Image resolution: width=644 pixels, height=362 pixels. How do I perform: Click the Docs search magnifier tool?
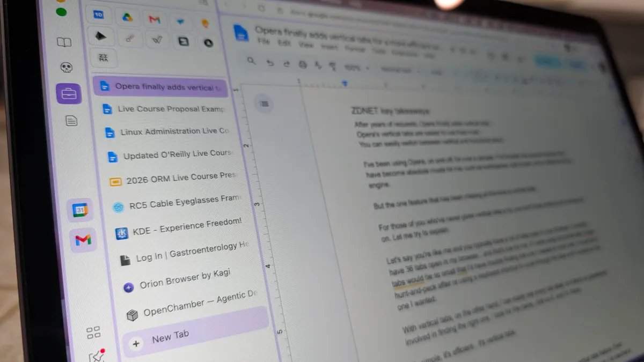pyautogui.click(x=251, y=61)
